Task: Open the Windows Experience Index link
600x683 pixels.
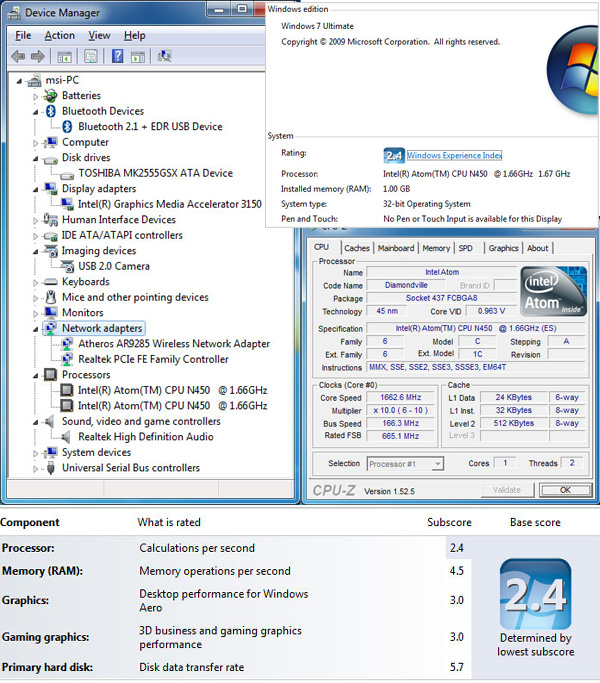Action: 454,156
